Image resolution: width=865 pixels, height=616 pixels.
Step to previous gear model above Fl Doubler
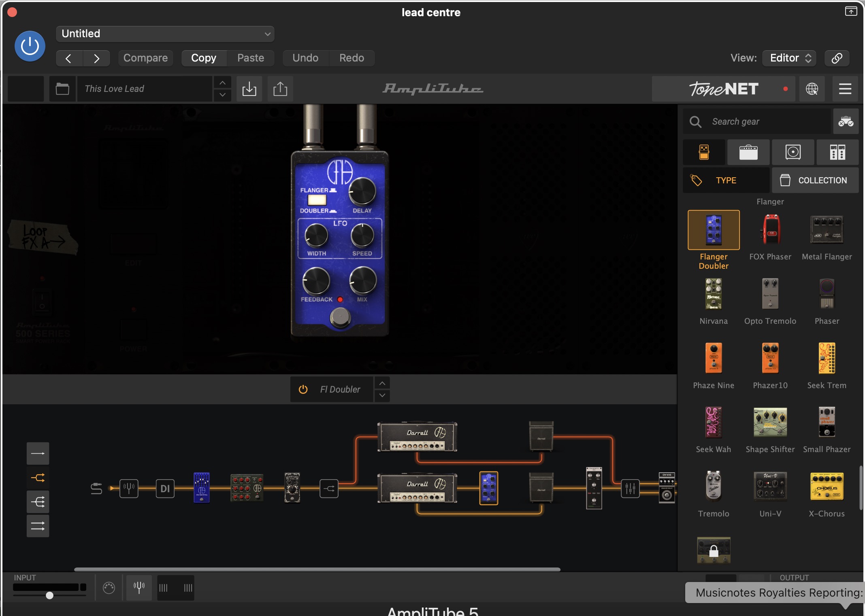click(x=382, y=383)
